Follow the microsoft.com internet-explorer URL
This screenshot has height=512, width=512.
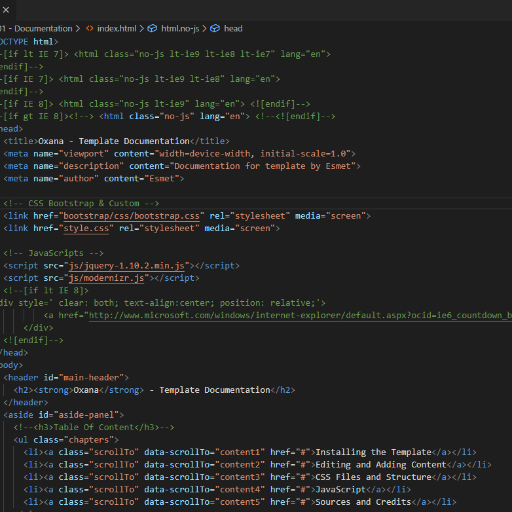(300, 315)
